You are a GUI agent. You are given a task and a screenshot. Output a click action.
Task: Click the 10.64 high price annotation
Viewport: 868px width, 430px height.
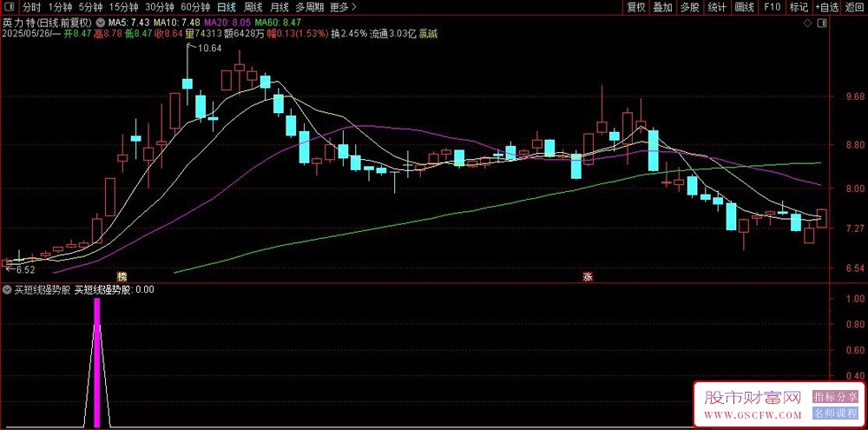pyautogui.click(x=209, y=48)
